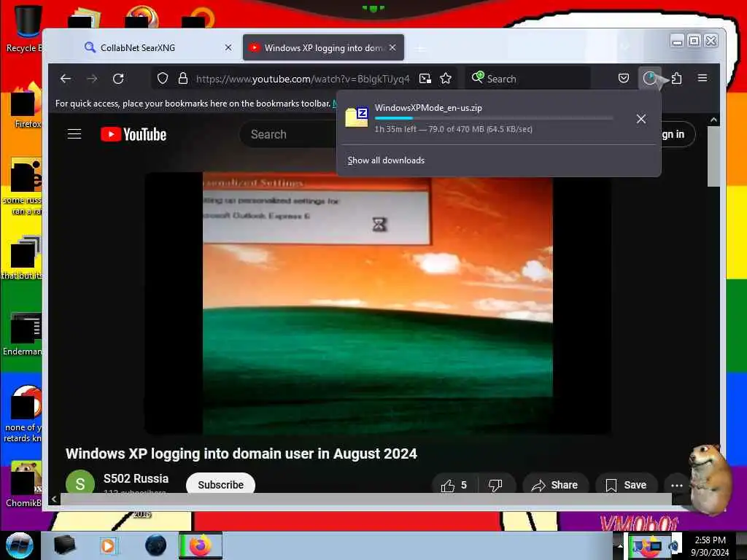
Task: Select the ChomikB desktop icon
Action: coord(24,484)
